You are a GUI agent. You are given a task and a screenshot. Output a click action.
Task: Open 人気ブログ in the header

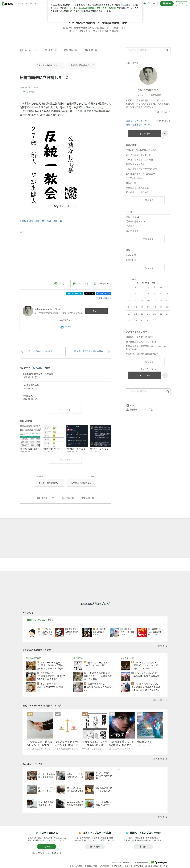pos(149,3)
